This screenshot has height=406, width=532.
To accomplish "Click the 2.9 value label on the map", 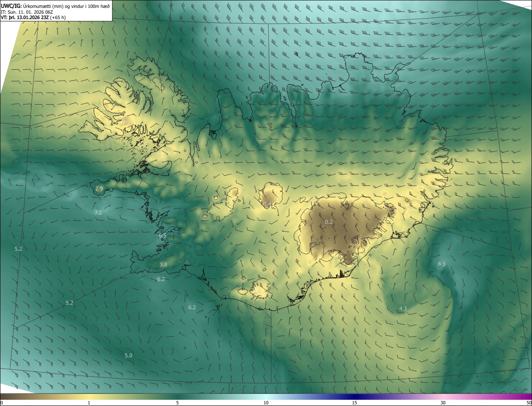I will [99, 188].
